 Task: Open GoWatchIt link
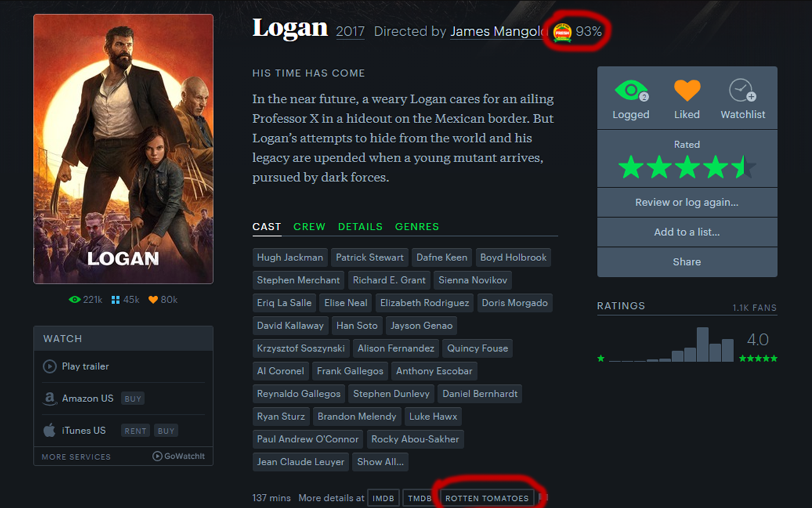coord(179,456)
